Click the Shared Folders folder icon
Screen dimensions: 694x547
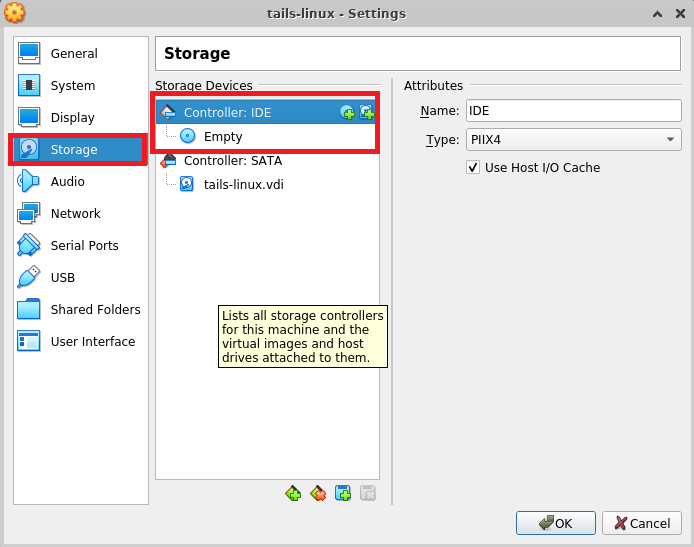tap(29, 309)
